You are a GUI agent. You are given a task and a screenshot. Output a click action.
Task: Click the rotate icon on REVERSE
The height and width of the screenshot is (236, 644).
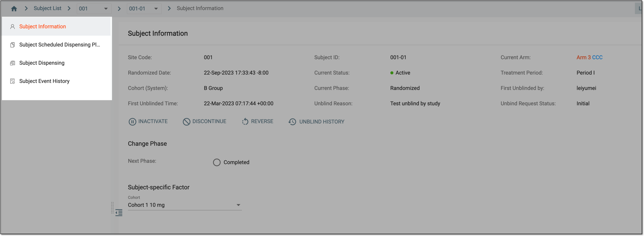245,121
